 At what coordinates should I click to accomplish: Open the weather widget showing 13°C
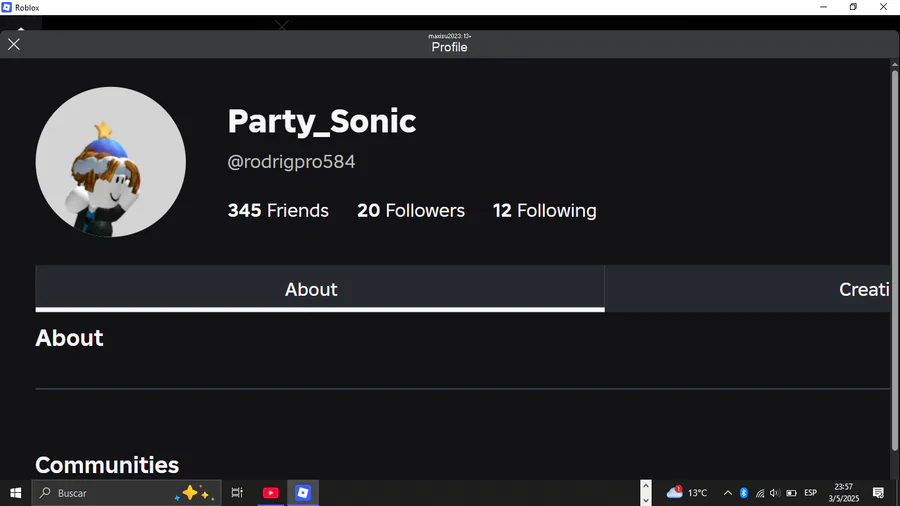[687, 493]
